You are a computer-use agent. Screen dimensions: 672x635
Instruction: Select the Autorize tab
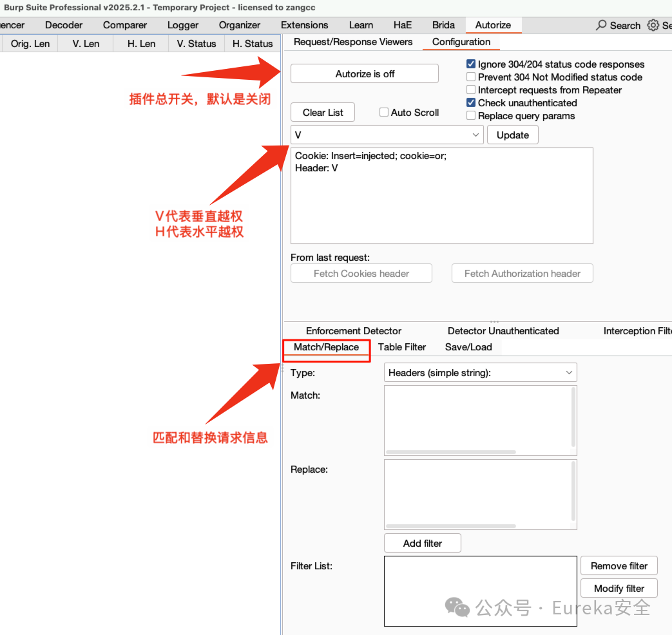pyautogui.click(x=494, y=25)
